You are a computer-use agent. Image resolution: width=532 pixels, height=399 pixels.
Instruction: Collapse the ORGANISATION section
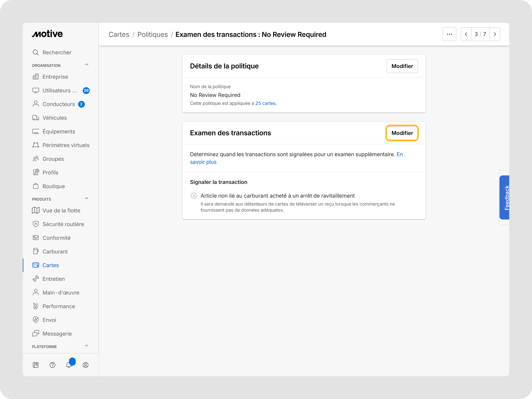(x=87, y=65)
